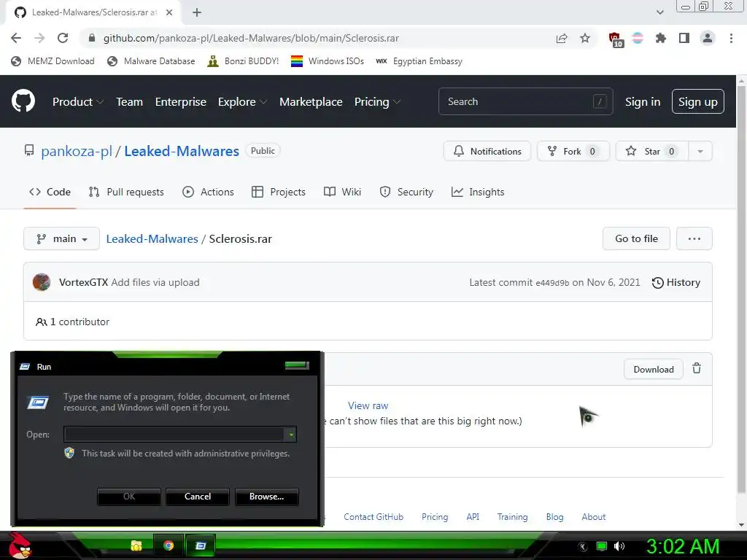Open the Leaked-Malwares repository title link
This screenshot has height=560, width=747.
point(182,151)
